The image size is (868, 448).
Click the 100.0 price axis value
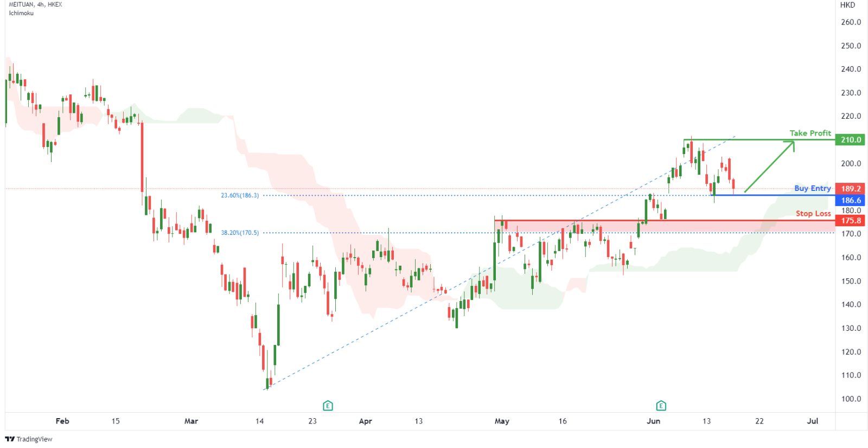pos(851,399)
